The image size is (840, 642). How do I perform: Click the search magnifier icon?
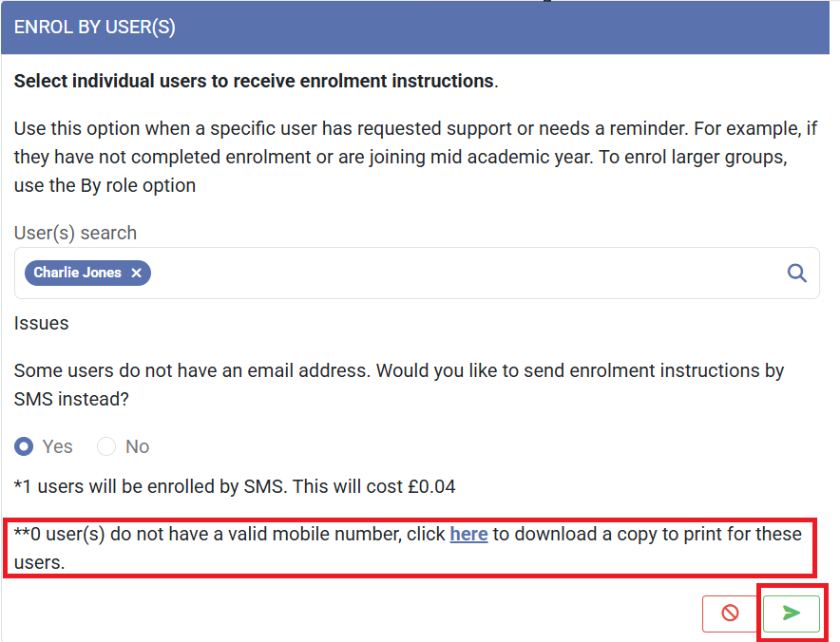[x=797, y=274]
